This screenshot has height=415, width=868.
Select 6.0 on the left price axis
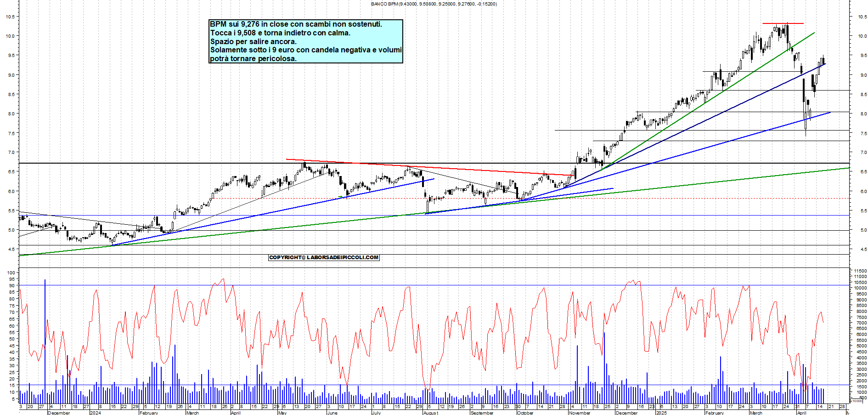(11, 191)
